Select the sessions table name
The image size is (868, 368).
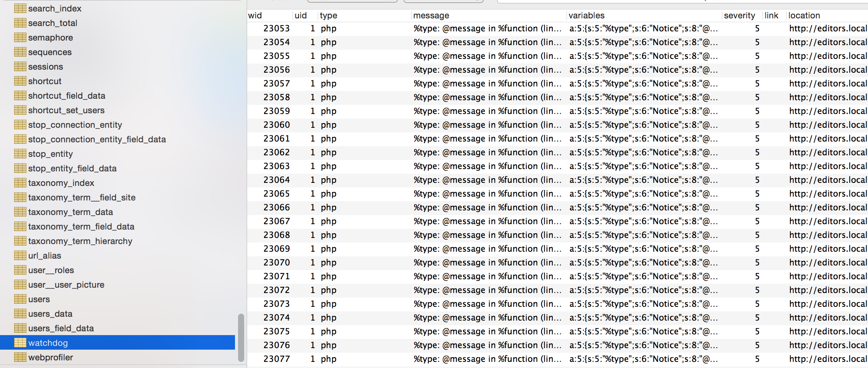[x=46, y=67]
